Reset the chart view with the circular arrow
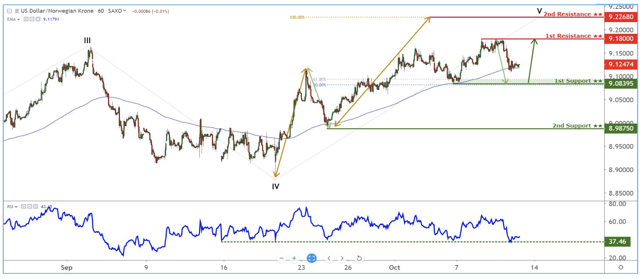 click(x=359, y=258)
